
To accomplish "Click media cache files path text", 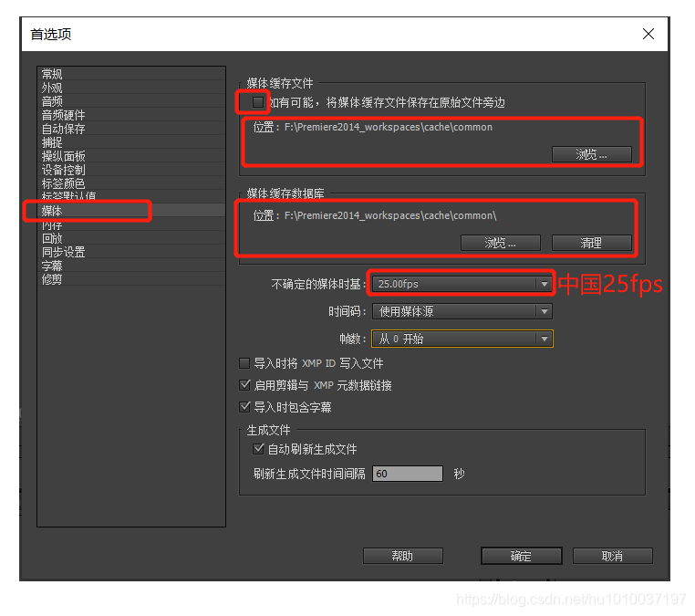I will click(389, 127).
